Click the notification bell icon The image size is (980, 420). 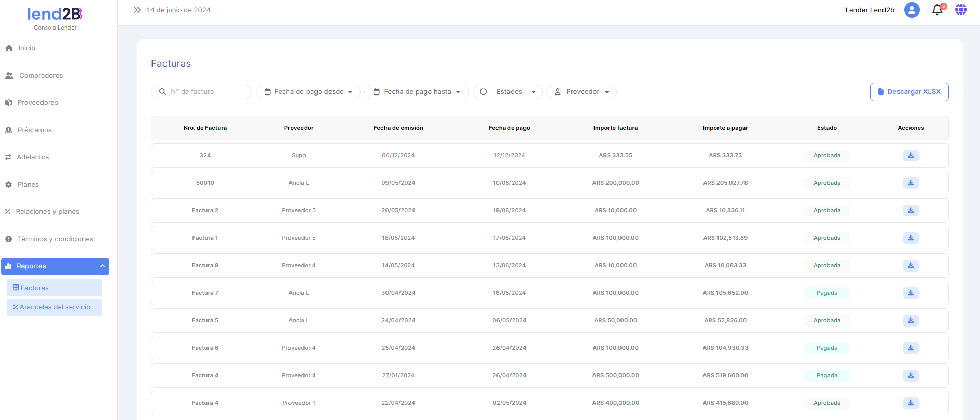tap(937, 10)
